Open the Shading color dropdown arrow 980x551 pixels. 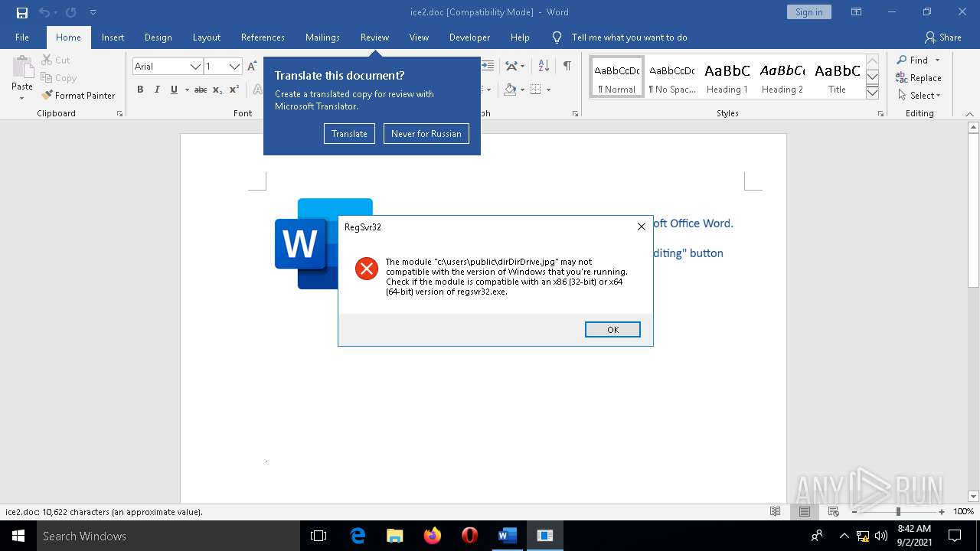tap(523, 90)
